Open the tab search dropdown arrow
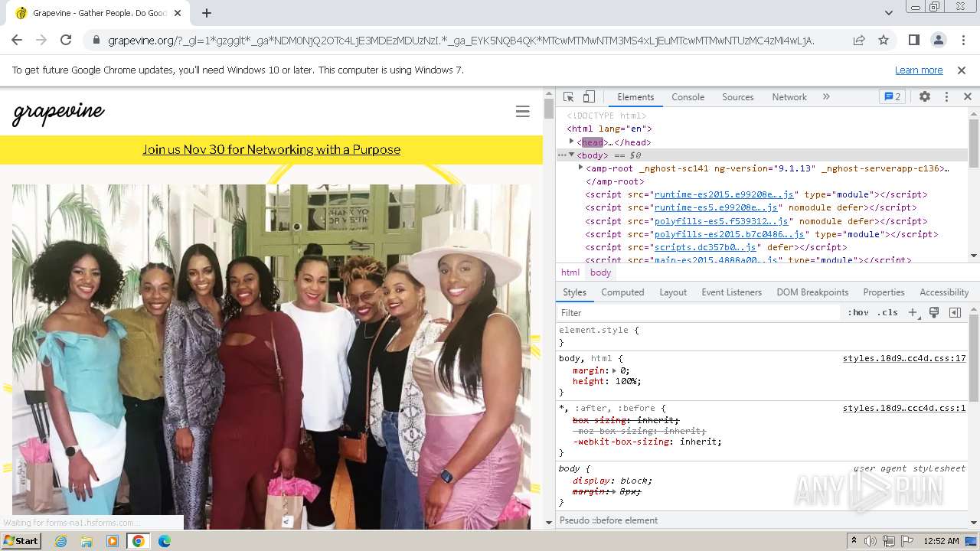This screenshot has width=980, height=551. [x=888, y=13]
